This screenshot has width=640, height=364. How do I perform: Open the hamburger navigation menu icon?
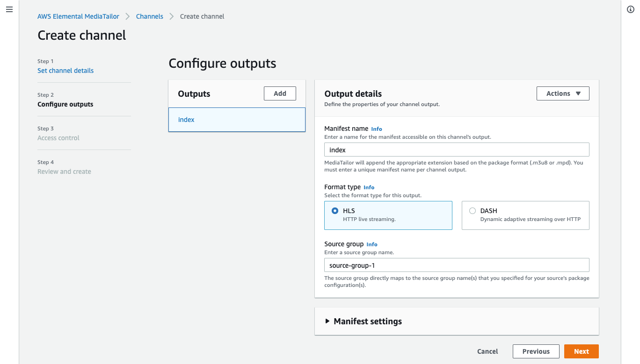click(x=9, y=9)
